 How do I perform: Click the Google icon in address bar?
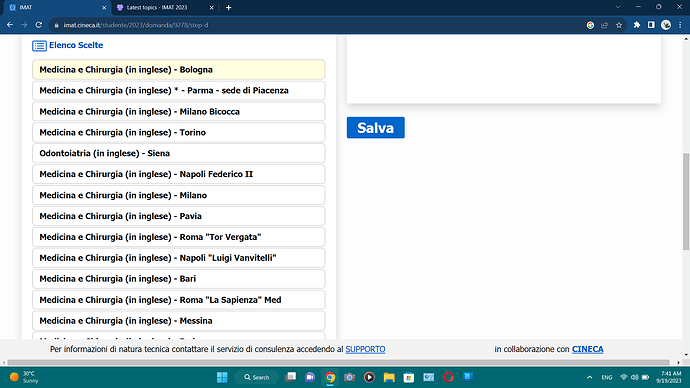point(591,25)
